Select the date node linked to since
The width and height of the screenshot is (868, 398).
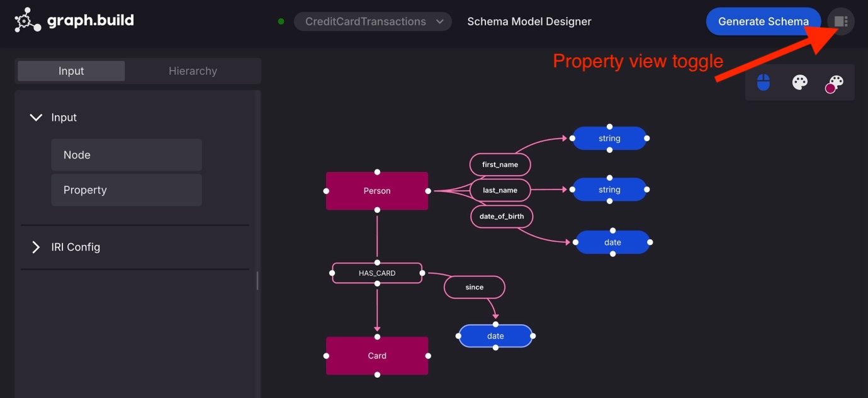pos(495,336)
